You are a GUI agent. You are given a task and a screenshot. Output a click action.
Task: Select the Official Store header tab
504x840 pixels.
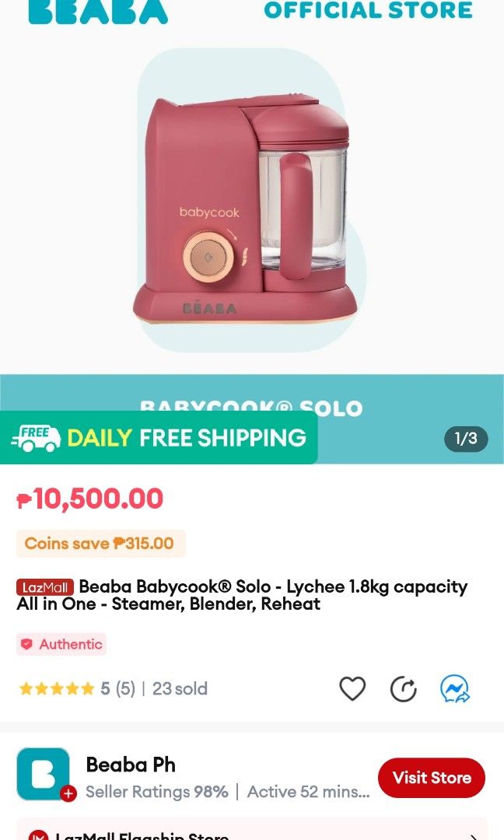(369, 11)
